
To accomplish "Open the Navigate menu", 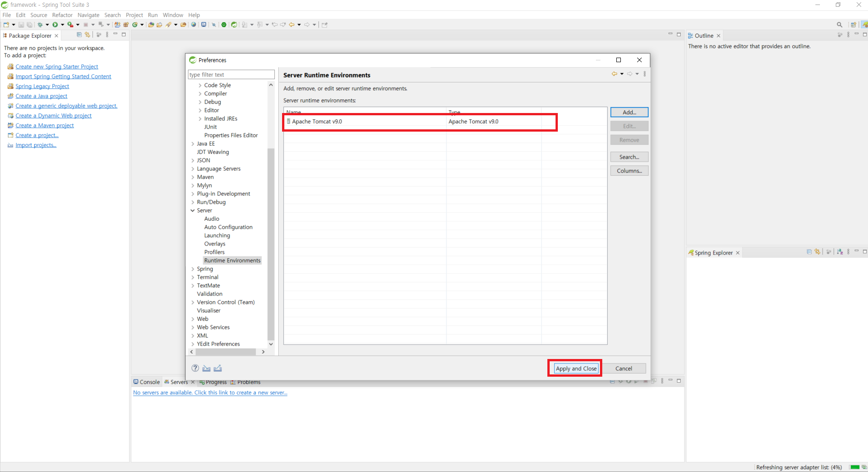I will pyautogui.click(x=88, y=15).
